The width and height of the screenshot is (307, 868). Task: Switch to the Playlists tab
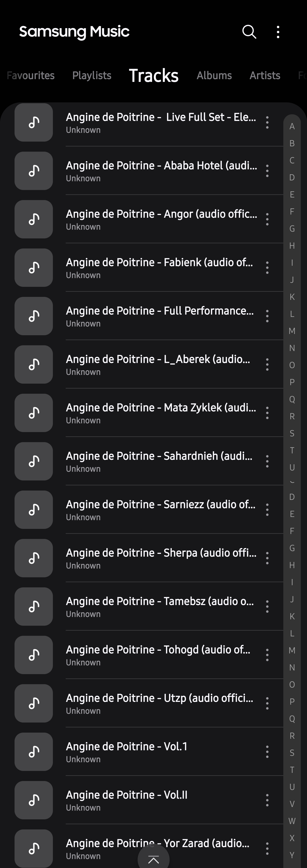92,75
